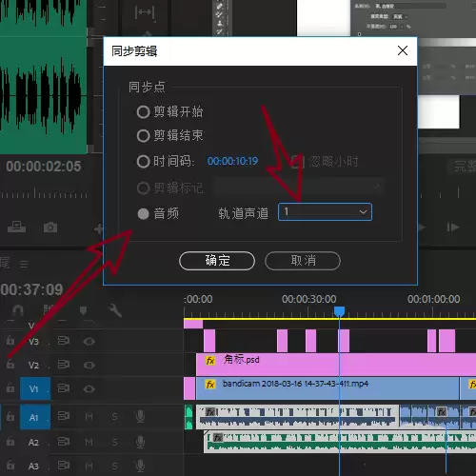Click the 00:00:30:00 ruler label

click(x=308, y=299)
